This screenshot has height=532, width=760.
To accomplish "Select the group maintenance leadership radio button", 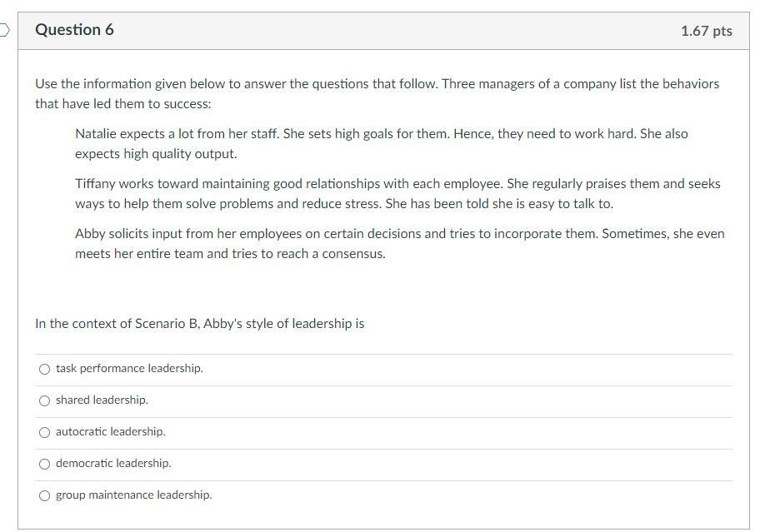I will coord(45,495).
